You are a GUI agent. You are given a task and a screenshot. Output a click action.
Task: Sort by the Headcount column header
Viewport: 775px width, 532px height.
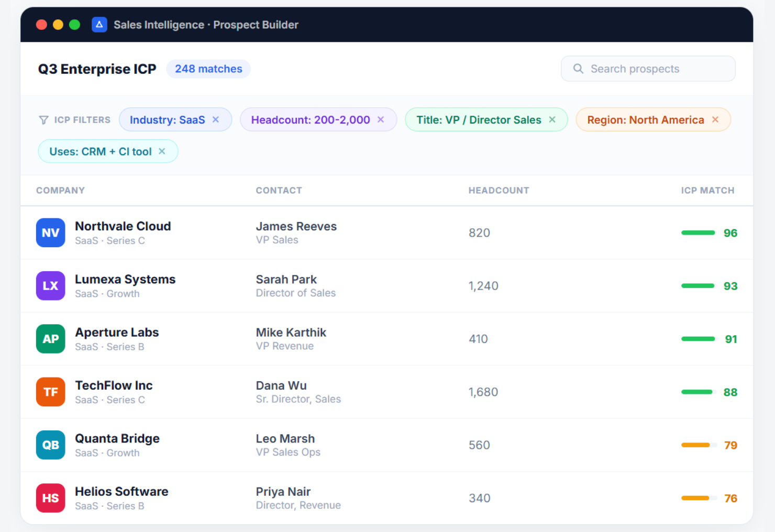499,191
